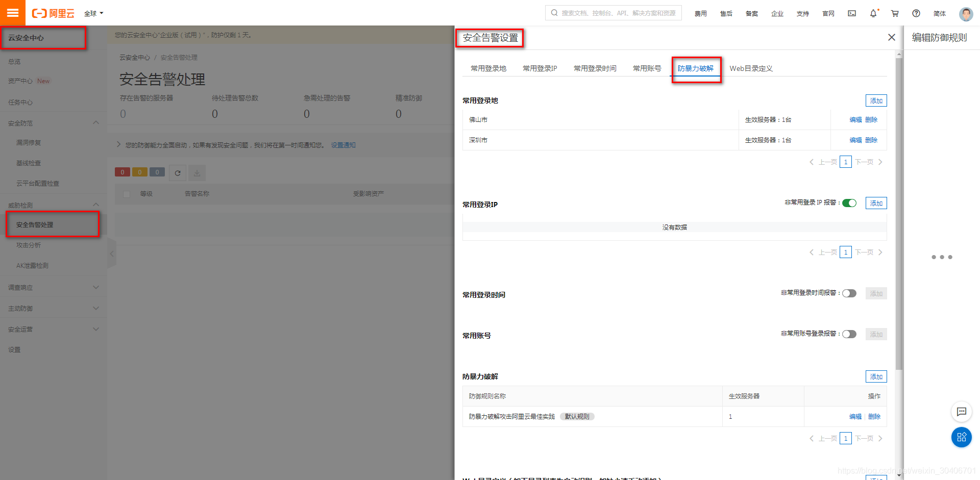The image size is (980, 480).
Task: Switch to 常用登录IP tab
Action: (540, 68)
